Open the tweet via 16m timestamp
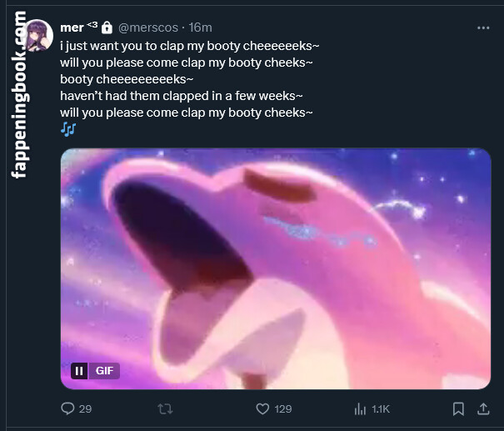This screenshot has width=504, height=431. click(x=202, y=28)
